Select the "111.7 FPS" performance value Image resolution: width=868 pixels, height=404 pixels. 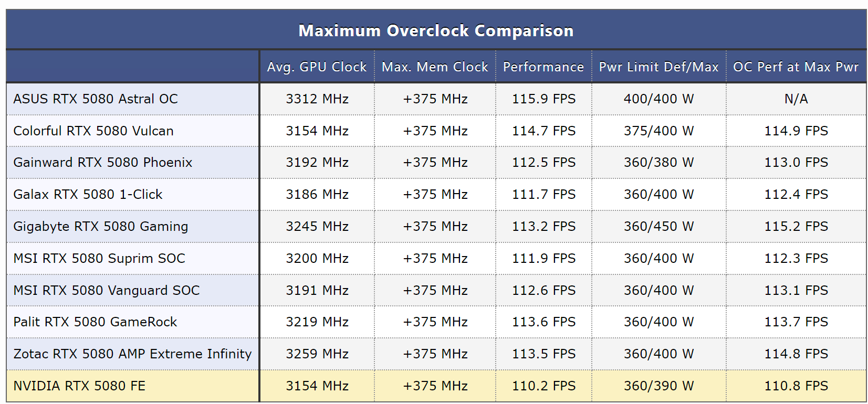[544, 194]
